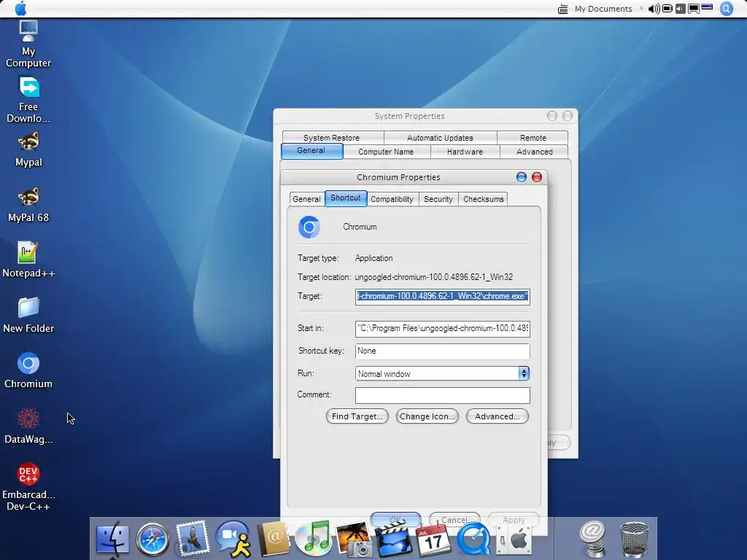Screen dimensions: 747x560
Task: Open the Run window-mode dropdown
Action: 524,373
